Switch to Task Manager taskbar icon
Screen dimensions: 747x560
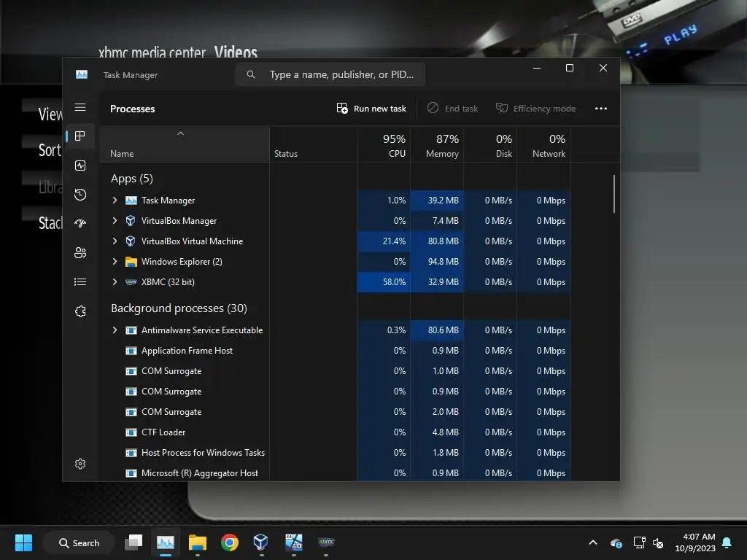[x=166, y=542]
